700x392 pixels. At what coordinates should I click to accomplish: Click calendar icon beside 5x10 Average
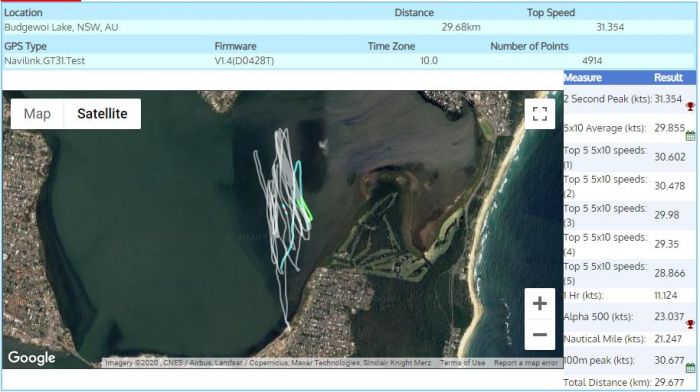(690, 136)
